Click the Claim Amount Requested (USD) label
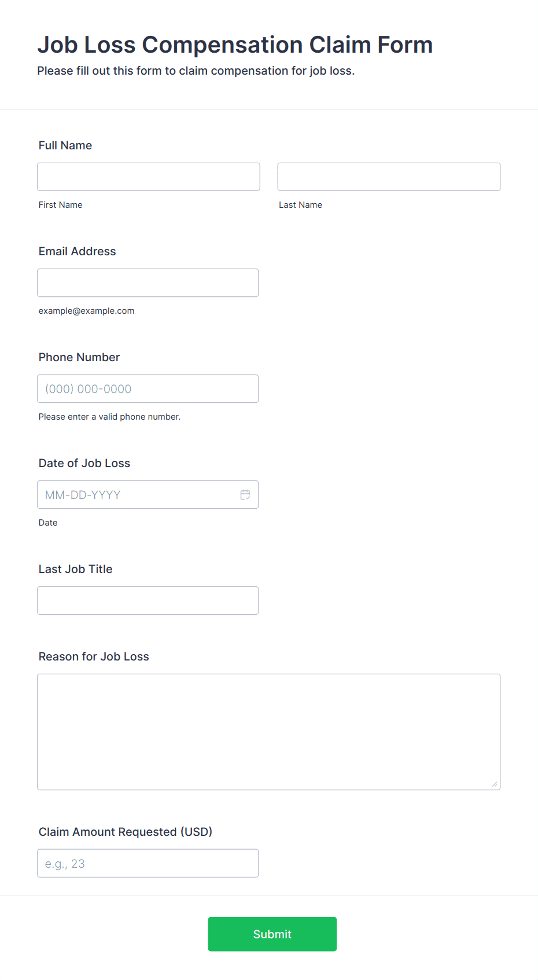 coord(126,832)
